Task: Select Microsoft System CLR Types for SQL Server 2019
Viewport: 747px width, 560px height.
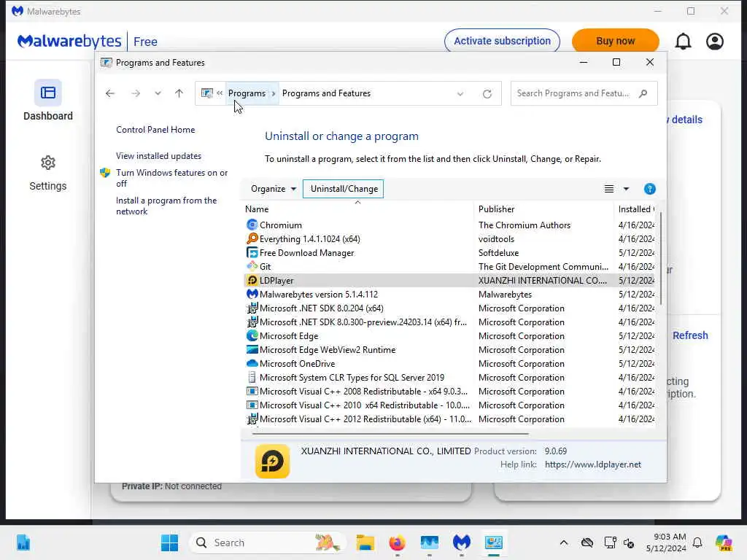Action: (449, 377)
